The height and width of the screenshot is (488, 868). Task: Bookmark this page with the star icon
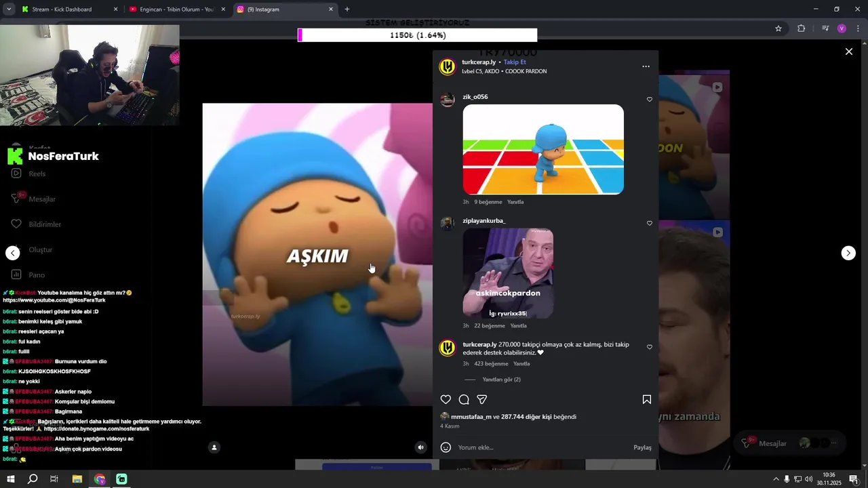pyautogui.click(x=778, y=28)
